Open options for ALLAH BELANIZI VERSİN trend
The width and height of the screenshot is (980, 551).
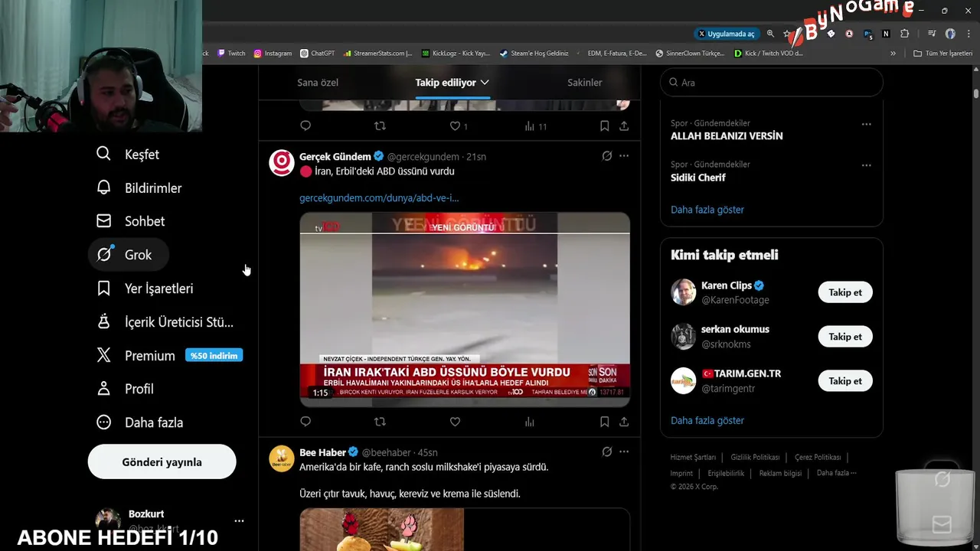point(866,124)
